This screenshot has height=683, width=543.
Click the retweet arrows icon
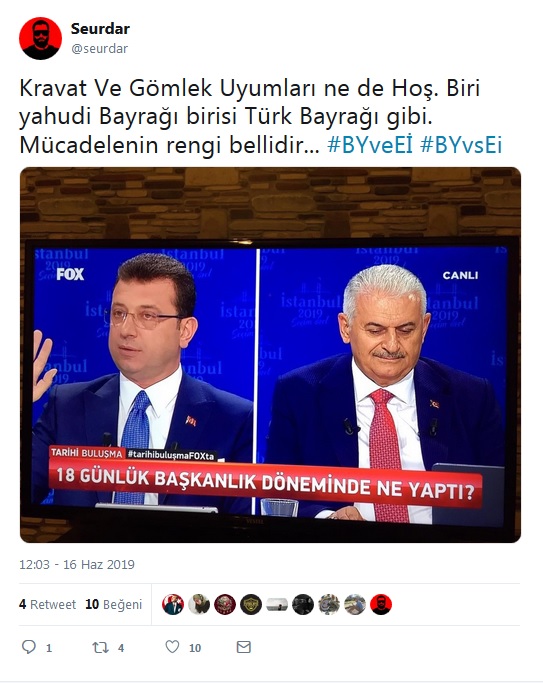pyautogui.click(x=100, y=647)
